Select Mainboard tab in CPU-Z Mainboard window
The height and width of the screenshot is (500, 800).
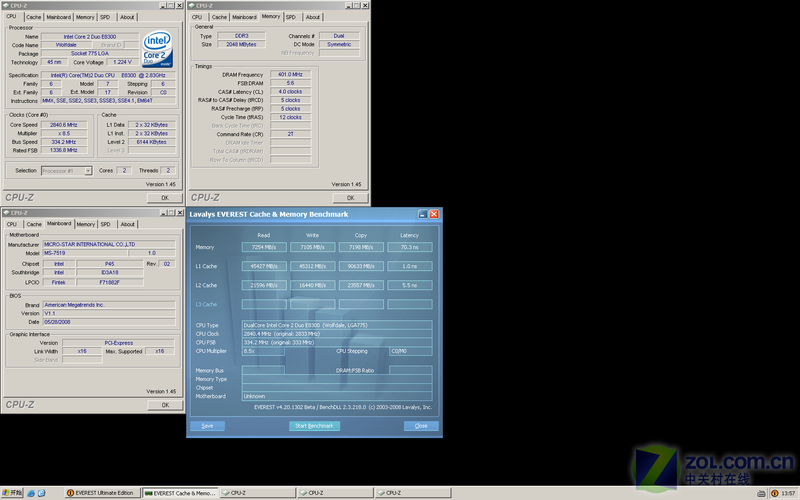[59, 223]
